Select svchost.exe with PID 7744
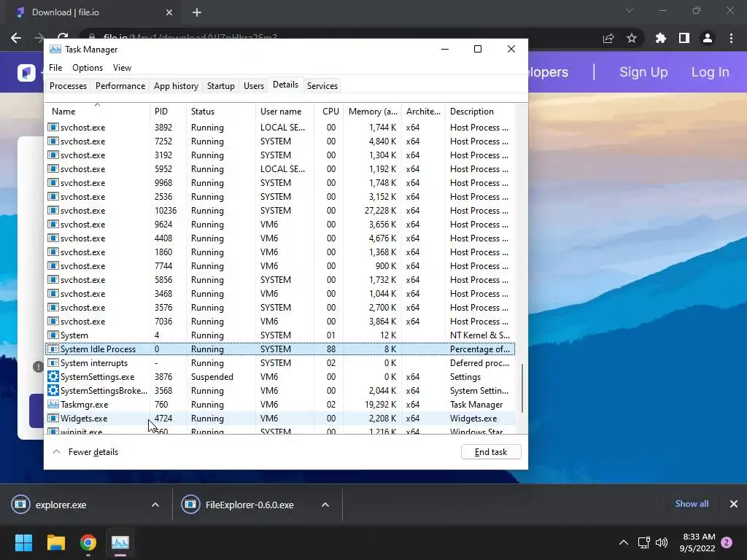The width and height of the screenshot is (747, 560). point(280,266)
